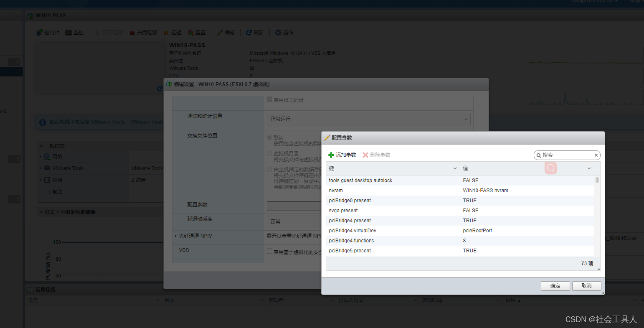Click OK in Configuration Parameters dialog
This screenshot has height=328, width=644.
[555, 286]
